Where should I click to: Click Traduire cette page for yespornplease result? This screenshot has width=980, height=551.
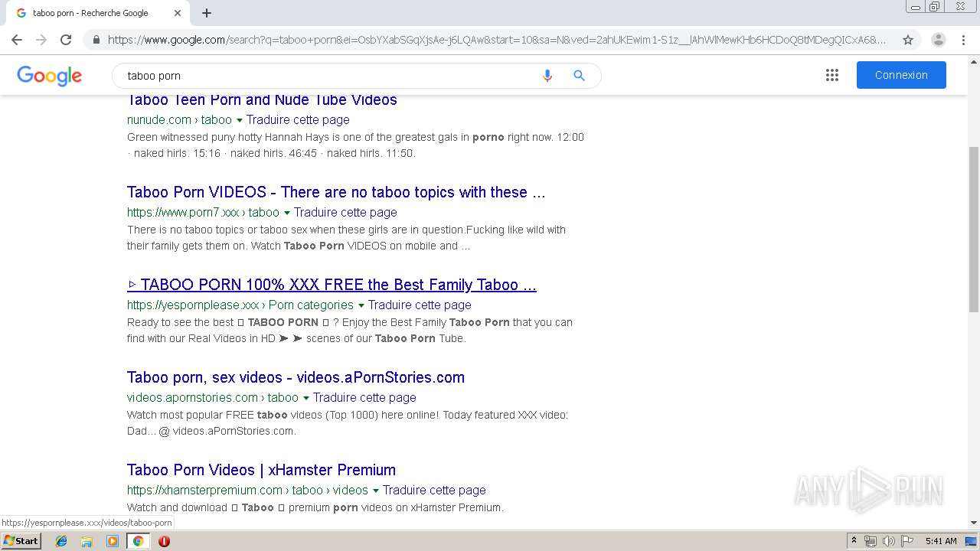click(x=420, y=305)
